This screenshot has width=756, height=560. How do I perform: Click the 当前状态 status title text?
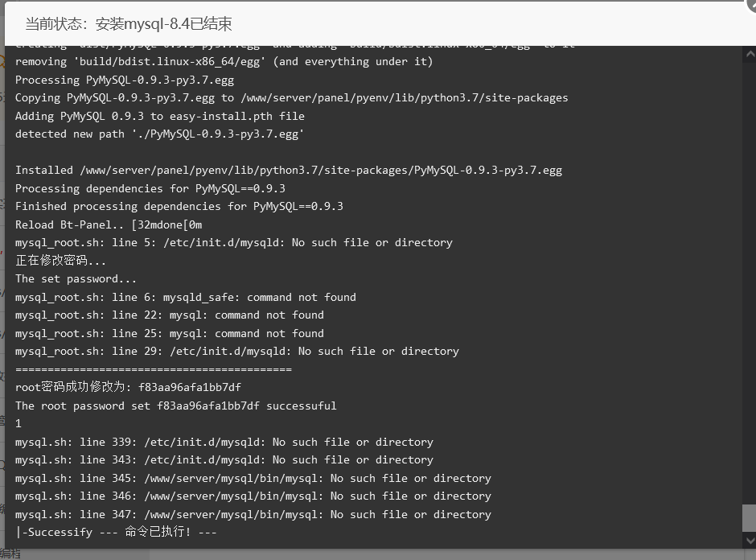(128, 23)
